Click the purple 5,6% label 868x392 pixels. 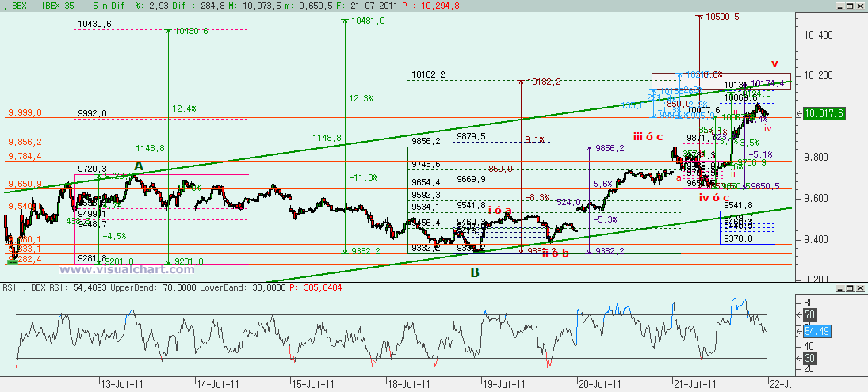602,184
